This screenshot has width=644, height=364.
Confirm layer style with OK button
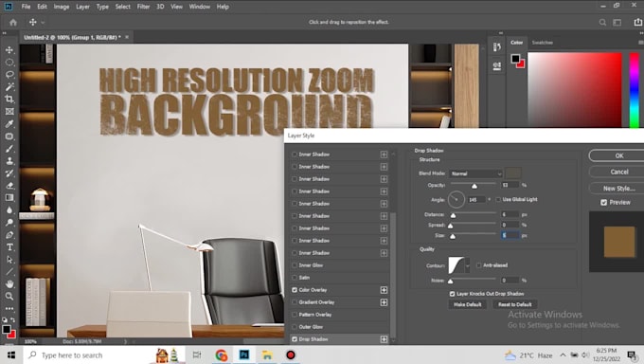coord(617,155)
